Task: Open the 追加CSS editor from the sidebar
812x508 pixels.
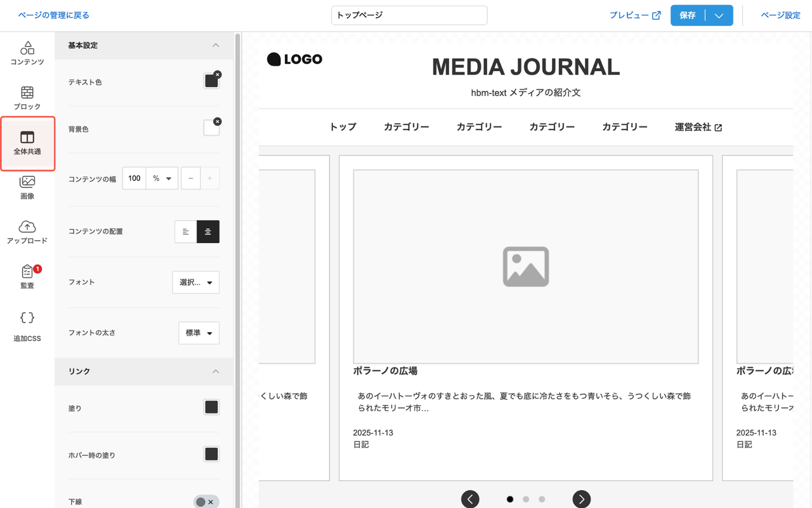Action: (27, 323)
